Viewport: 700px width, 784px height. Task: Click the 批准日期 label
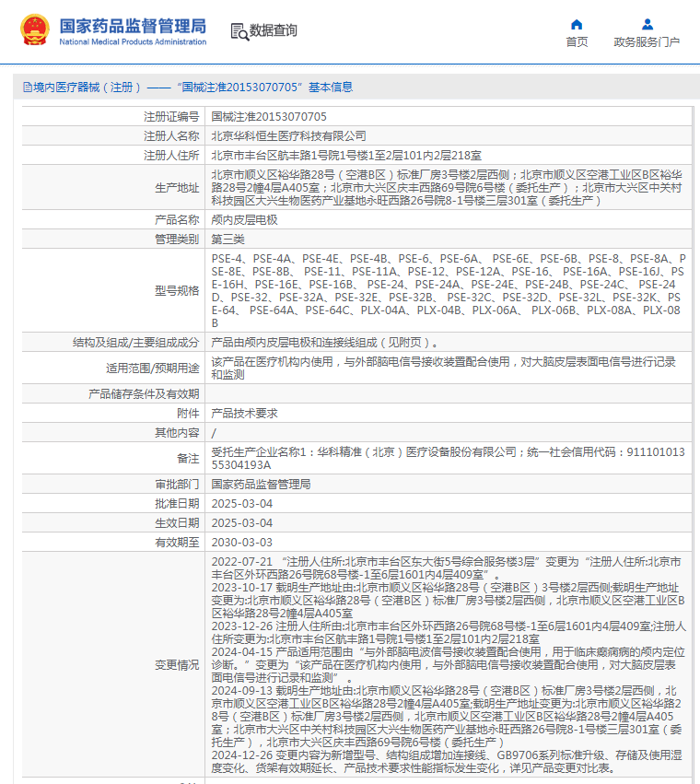pos(177,504)
